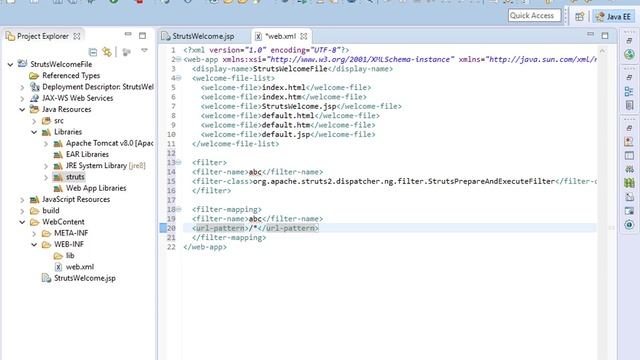The image size is (640, 360).
Task: Fold the filter block at line 13
Action: coord(178,162)
